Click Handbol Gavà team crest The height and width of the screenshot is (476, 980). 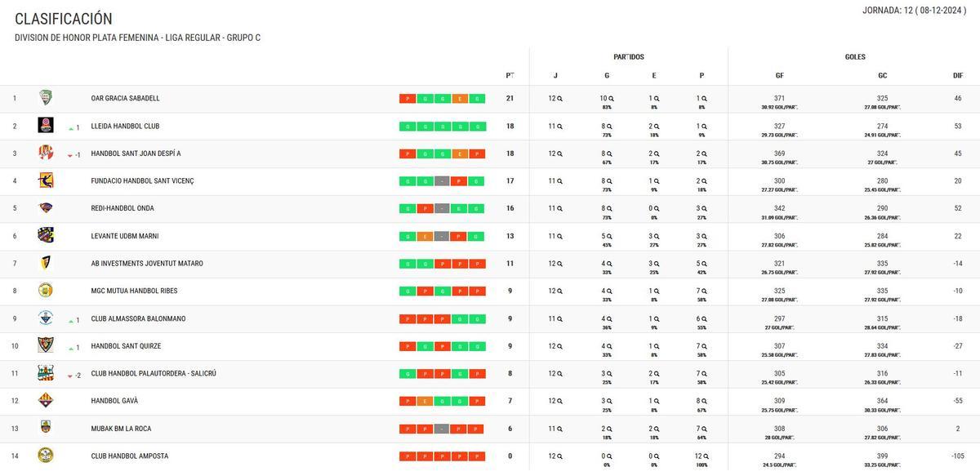point(46,401)
